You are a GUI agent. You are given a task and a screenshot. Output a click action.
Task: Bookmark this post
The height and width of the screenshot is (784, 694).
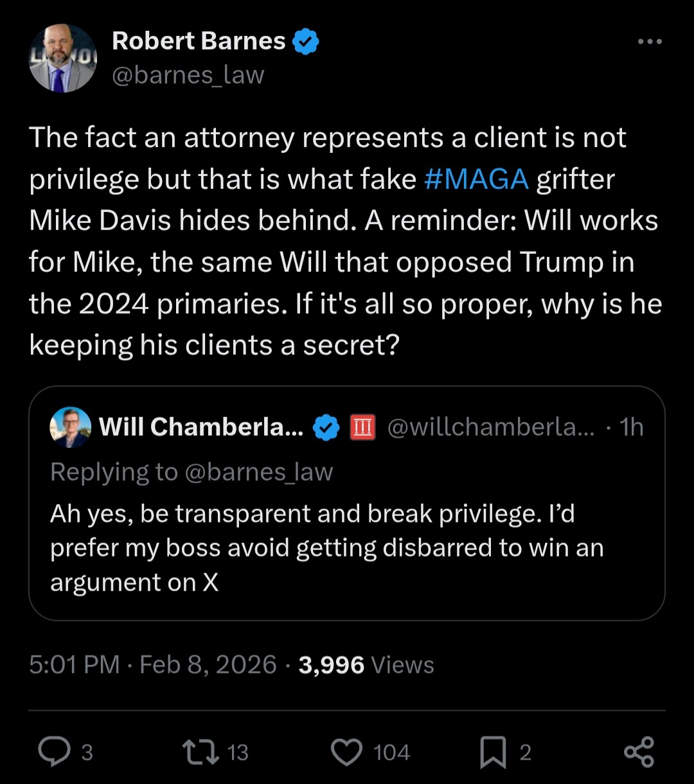493,753
